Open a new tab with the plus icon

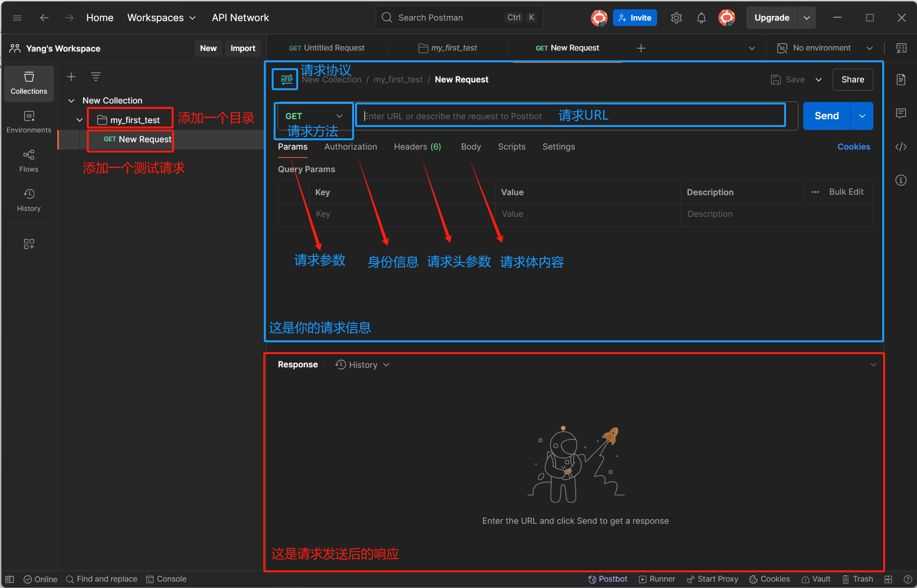641,48
